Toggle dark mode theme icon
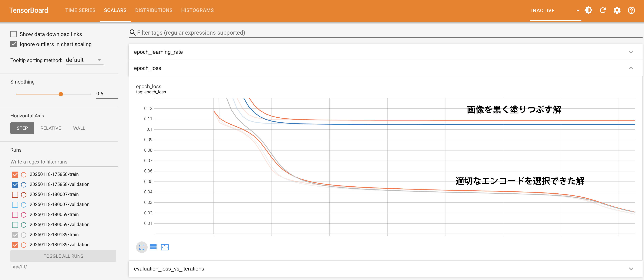644x280 pixels. 588,10
